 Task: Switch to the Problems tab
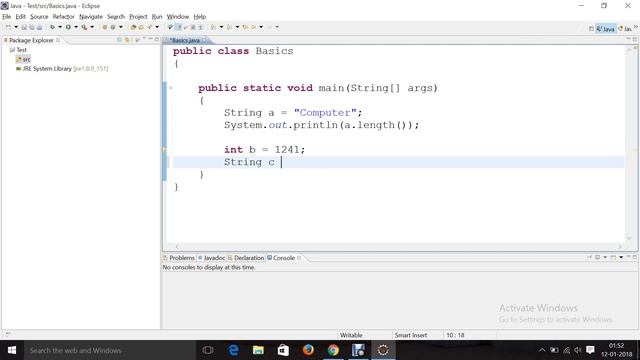pyautogui.click(x=179, y=258)
